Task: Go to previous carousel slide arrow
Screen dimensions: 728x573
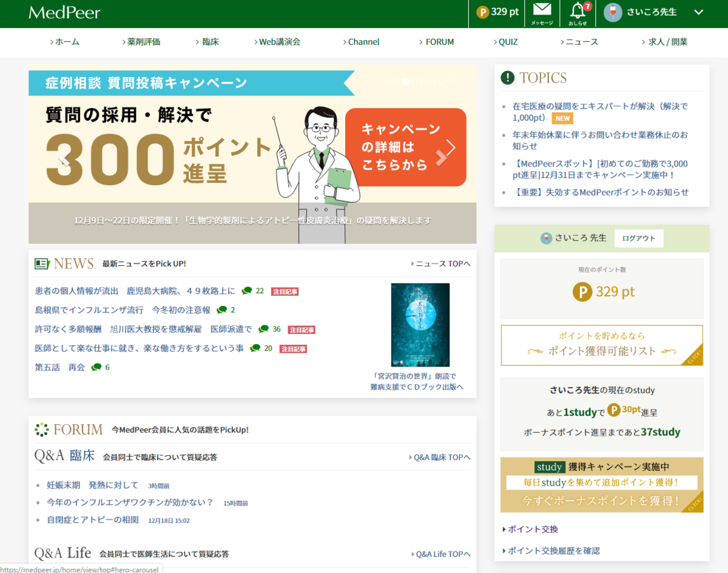Action: click(x=64, y=159)
